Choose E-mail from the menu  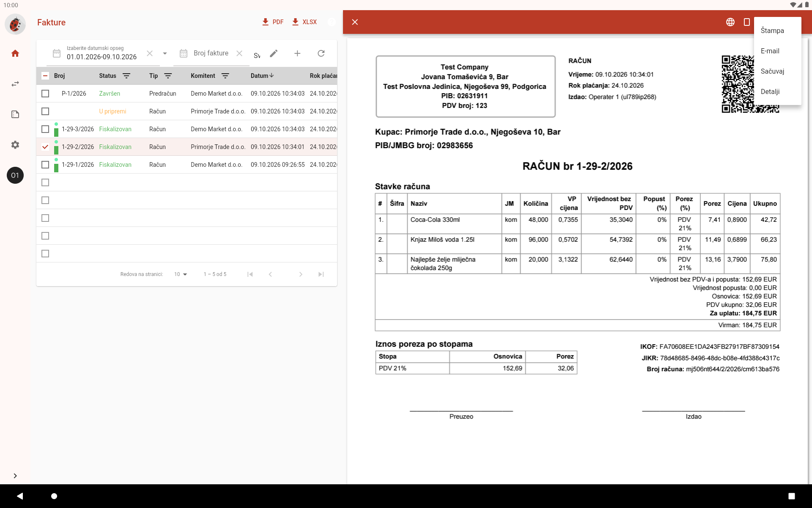coord(777,51)
